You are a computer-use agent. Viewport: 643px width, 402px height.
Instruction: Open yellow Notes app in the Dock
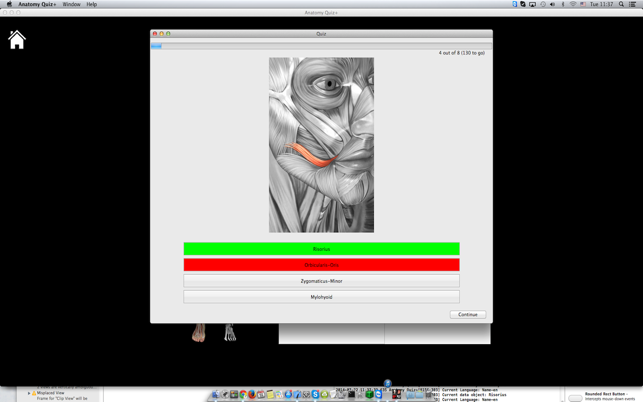[270, 394]
